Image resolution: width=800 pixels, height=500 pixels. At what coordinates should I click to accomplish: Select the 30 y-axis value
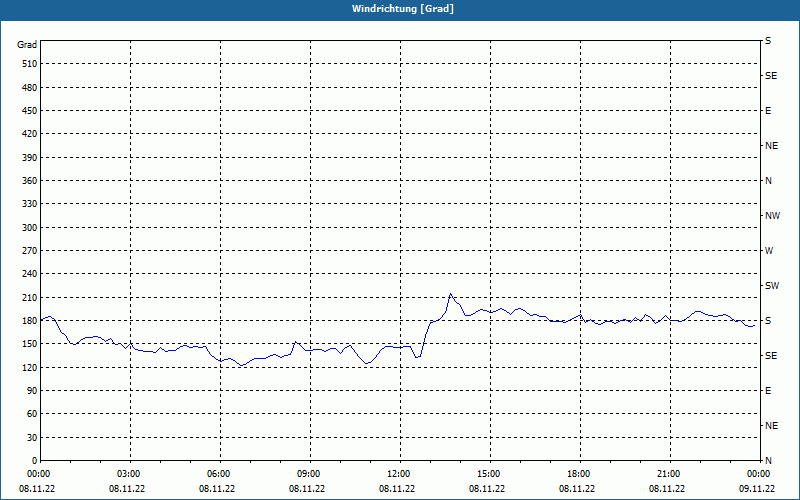click(x=32, y=437)
